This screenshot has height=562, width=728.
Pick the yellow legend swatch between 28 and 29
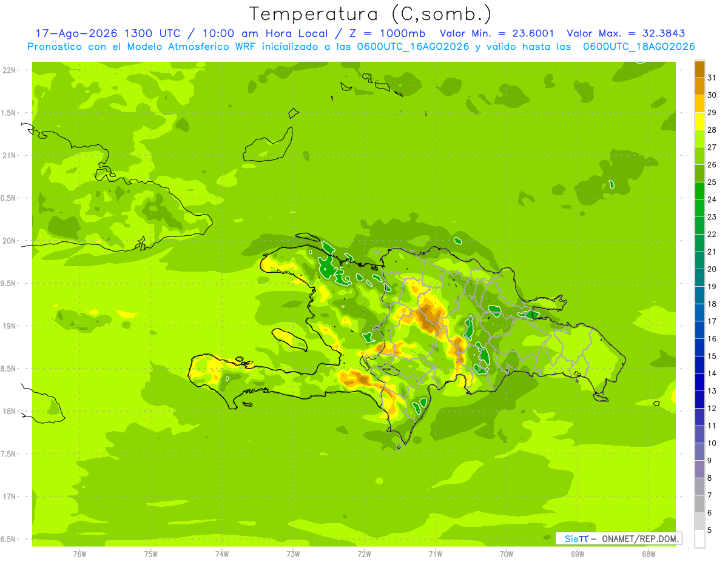click(699, 121)
